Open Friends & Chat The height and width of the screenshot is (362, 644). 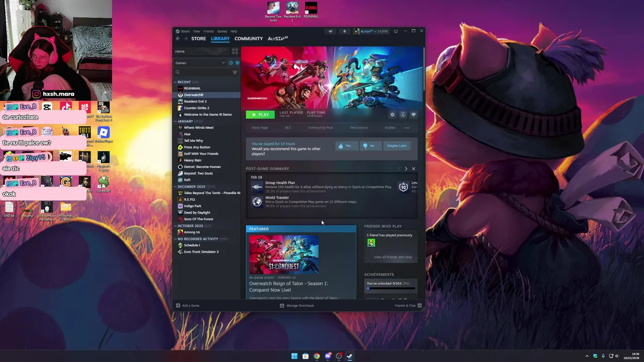(x=408, y=306)
